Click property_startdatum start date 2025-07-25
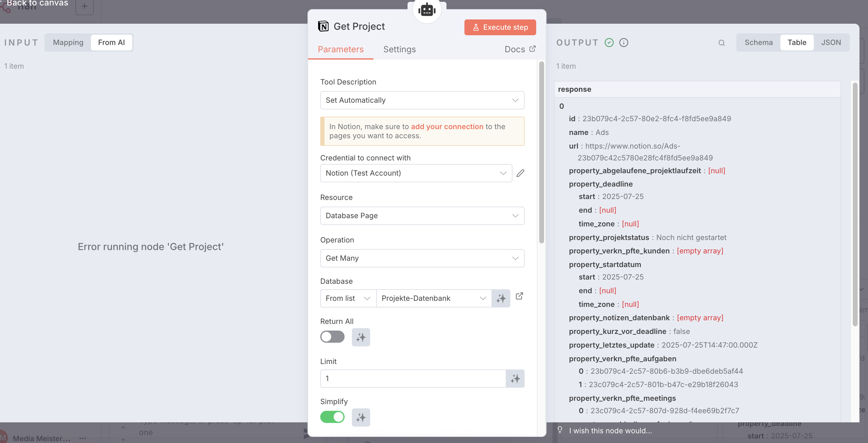Viewport: 868px width, 443px height. coord(623,277)
